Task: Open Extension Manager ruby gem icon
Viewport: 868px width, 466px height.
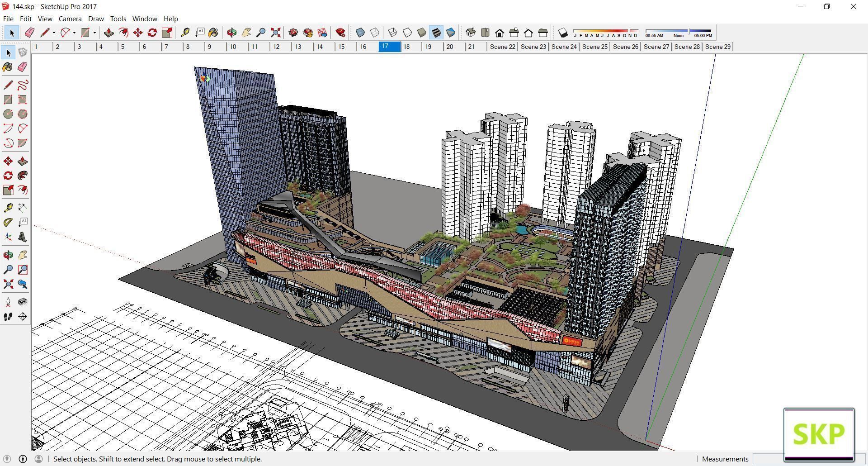Action: click(340, 33)
